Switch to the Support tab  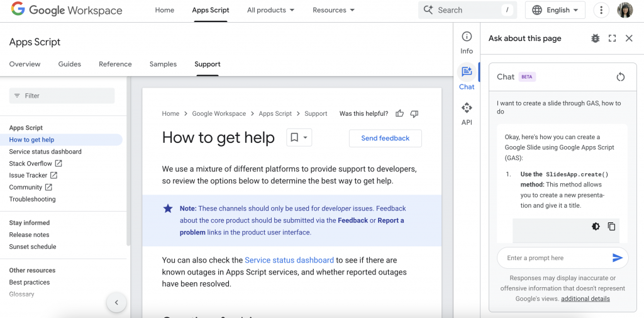click(x=208, y=64)
